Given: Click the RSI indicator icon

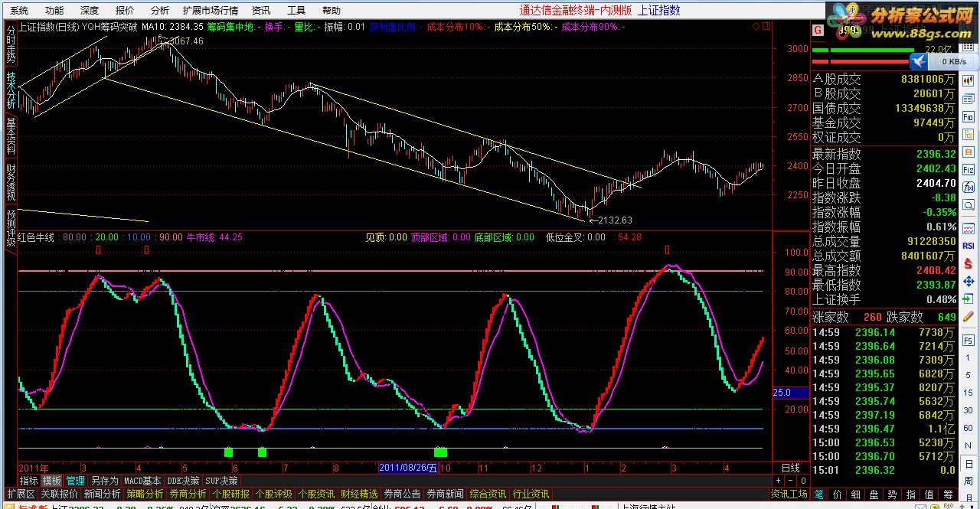Looking at the screenshot, I should (x=968, y=246).
